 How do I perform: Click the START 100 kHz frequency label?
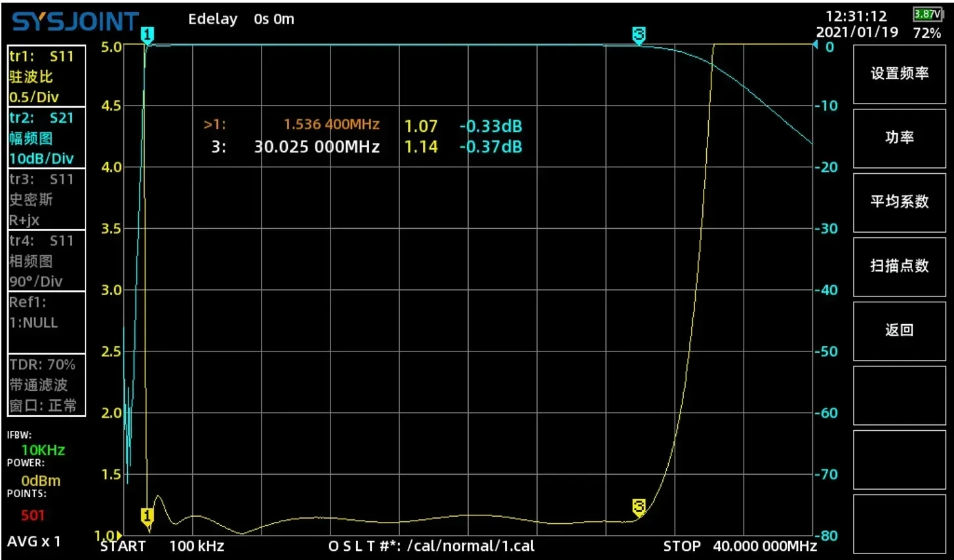pyautogui.click(x=162, y=546)
